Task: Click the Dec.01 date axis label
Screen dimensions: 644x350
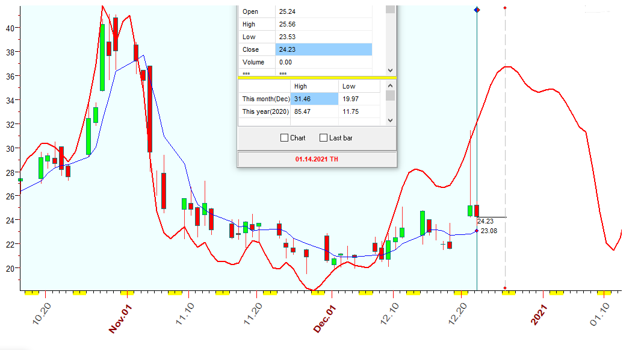Action: point(324,319)
